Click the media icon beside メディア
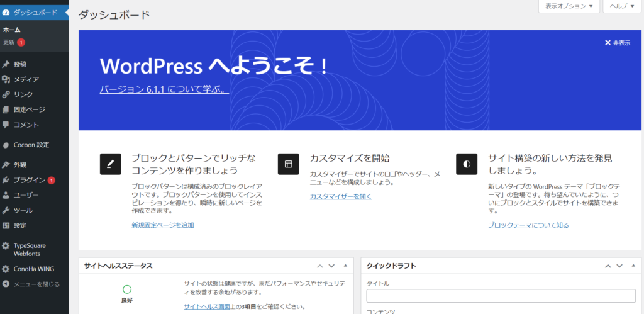Image resolution: width=644 pixels, height=314 pixels. (x=6, y=79)
